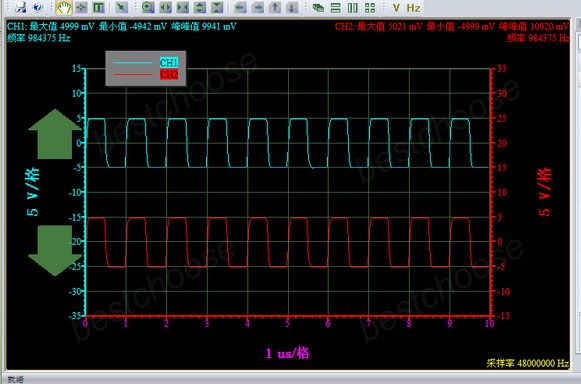Click the CH2 峰峰值 10020 mV readout

[534, 26]
